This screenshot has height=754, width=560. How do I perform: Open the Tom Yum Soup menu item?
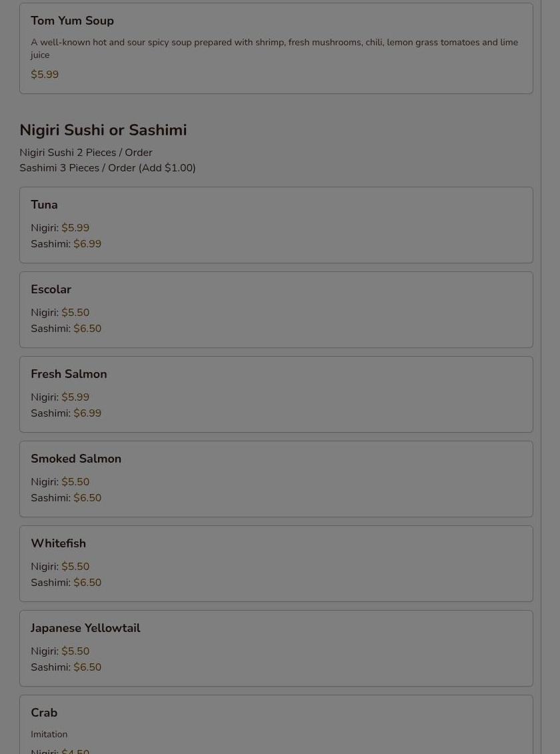coord(72,21)
